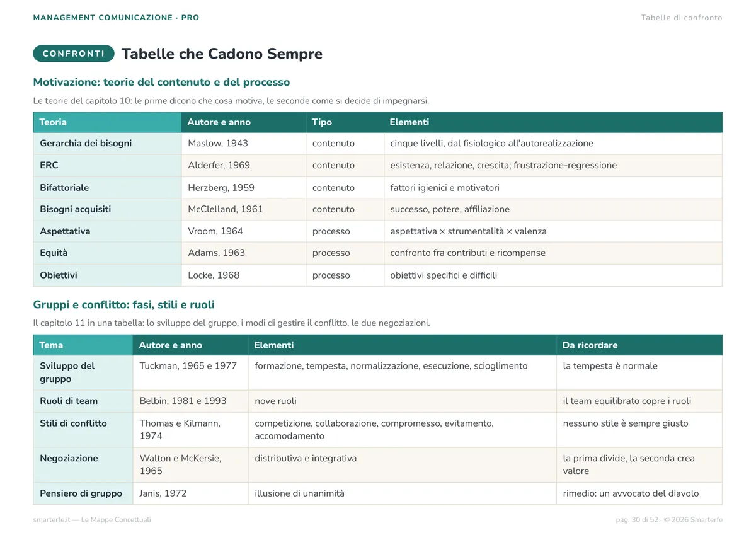The image size is (756, 535).
Task: Click the cell "Adams, 1963"
Action: 244,253
